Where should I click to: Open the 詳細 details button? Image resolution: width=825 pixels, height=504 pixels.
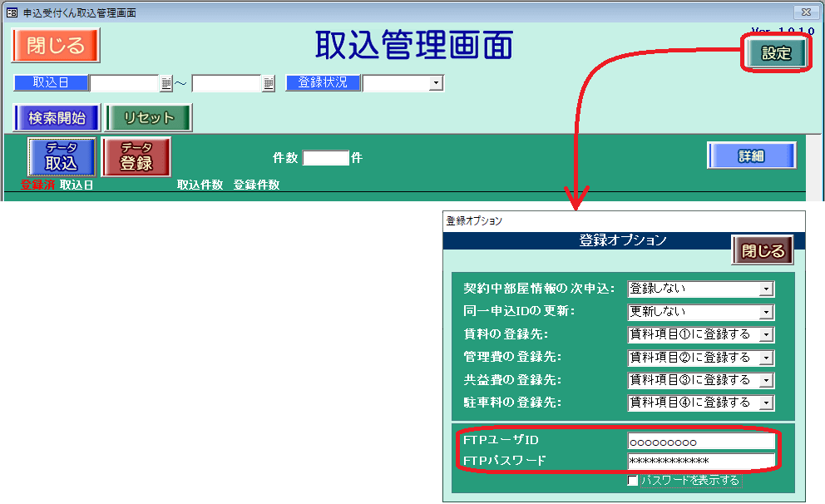[x=751, y=156]
